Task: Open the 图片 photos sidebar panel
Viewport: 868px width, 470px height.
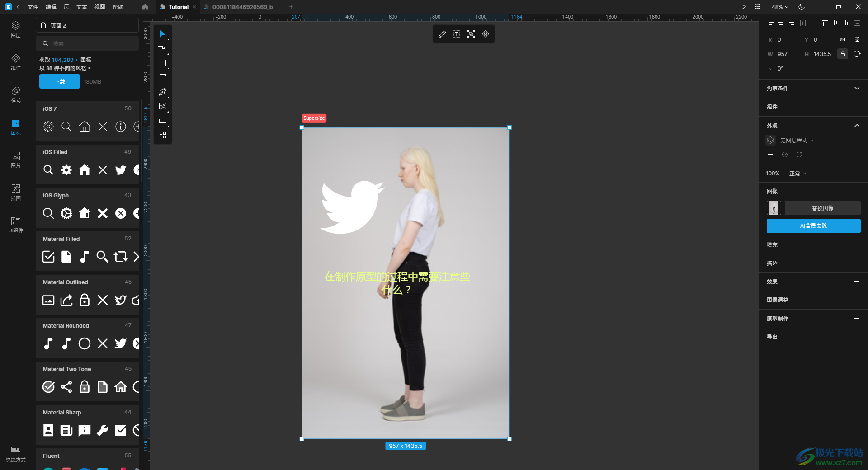Action: [x=16, y=159]
